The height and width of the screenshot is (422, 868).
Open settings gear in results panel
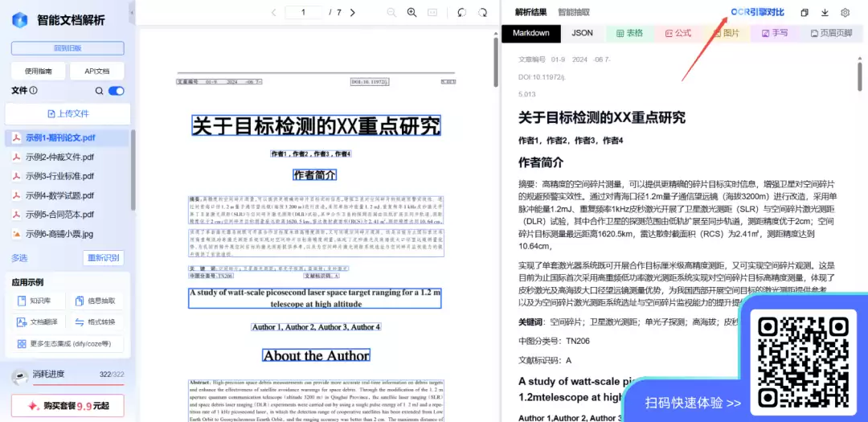845,12
